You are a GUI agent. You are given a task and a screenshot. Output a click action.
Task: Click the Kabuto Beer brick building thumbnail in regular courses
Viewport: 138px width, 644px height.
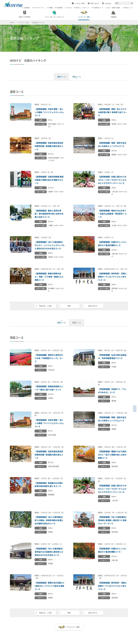click(x=21, y=112)
